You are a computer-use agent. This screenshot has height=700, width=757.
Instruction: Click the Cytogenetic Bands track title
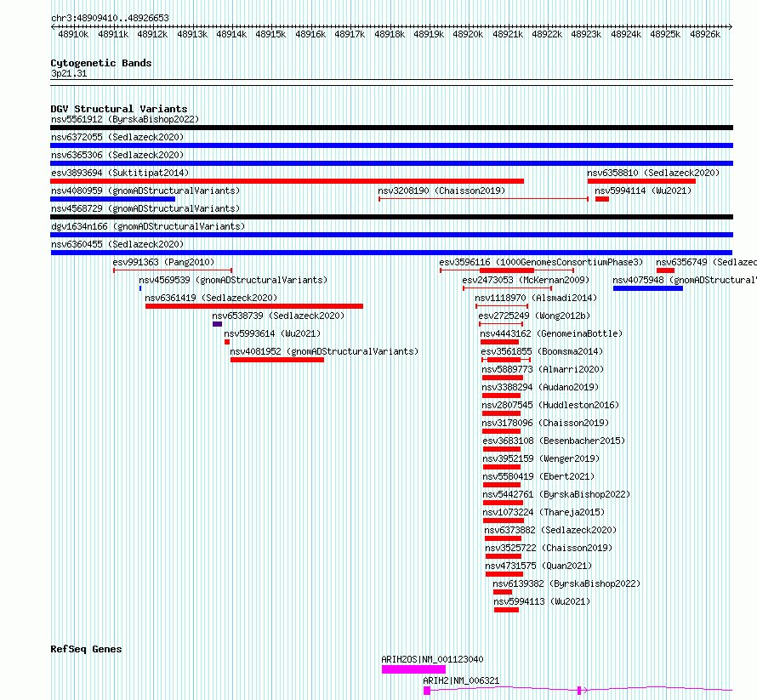[101, 63]
